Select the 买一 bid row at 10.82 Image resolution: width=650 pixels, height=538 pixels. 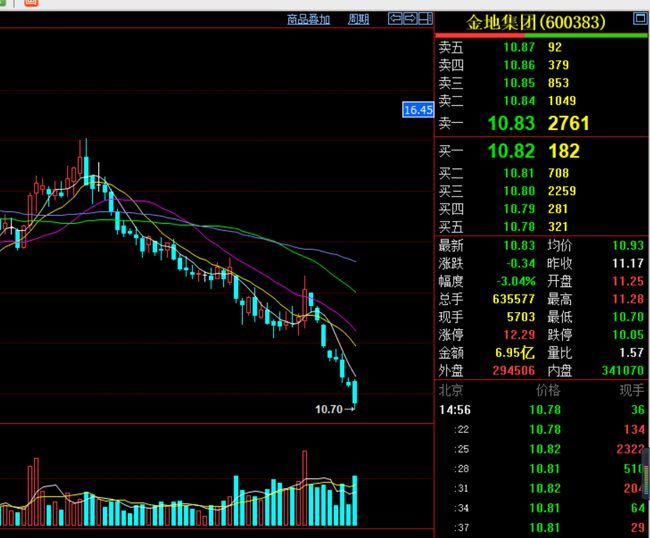point(541,151)
